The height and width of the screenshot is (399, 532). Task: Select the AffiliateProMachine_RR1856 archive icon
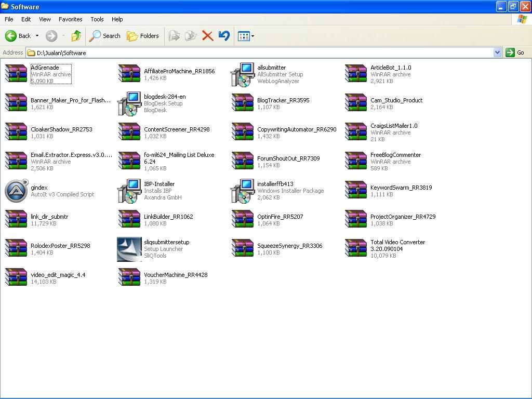click(x=129, y=74)
